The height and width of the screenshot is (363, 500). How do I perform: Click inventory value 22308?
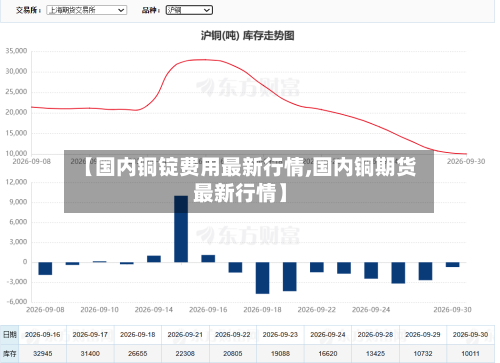point(185,354)
